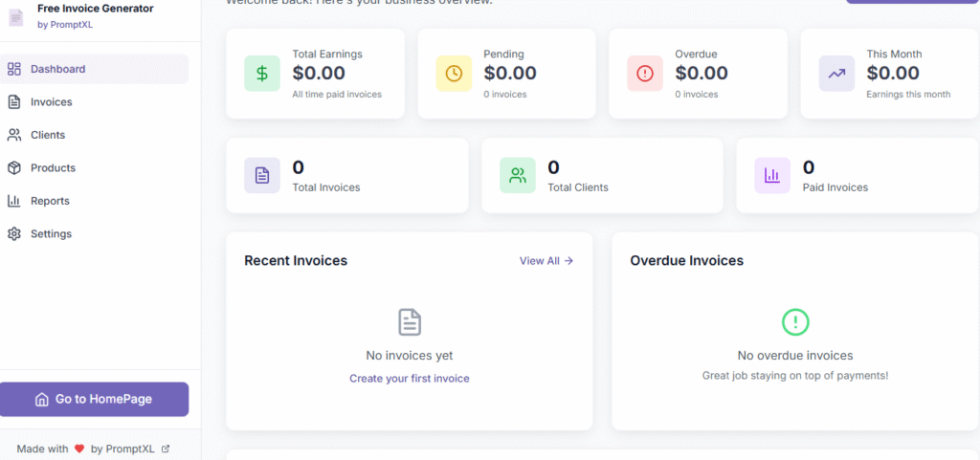Click the green Total Clients people icon

click(x=518, y=175)
